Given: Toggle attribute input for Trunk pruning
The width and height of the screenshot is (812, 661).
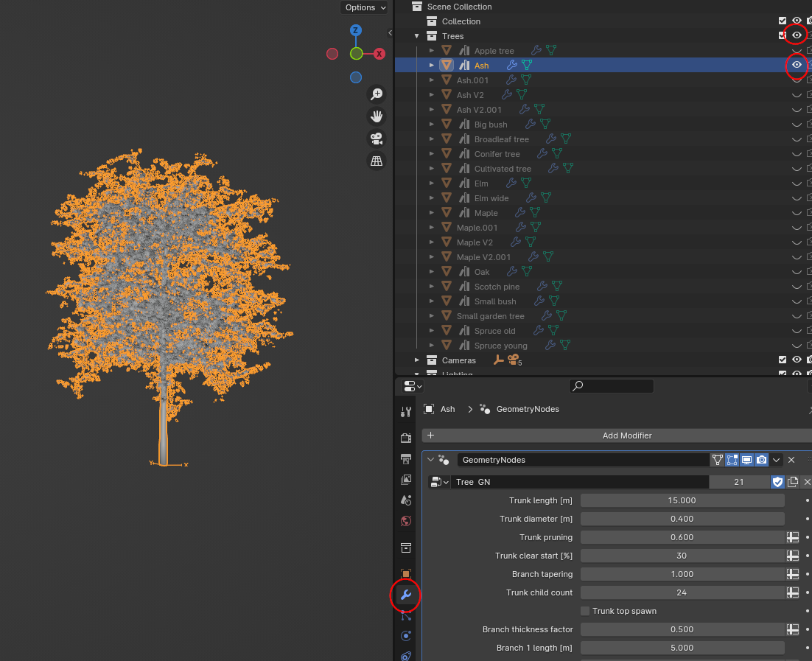Looking at the screenshot, I should [x=792, y=537].
